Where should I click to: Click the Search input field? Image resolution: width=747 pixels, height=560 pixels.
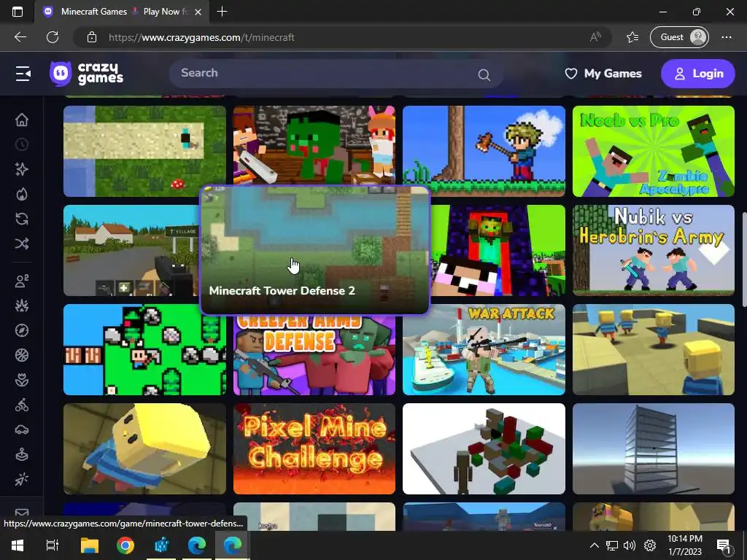point(336,74)
